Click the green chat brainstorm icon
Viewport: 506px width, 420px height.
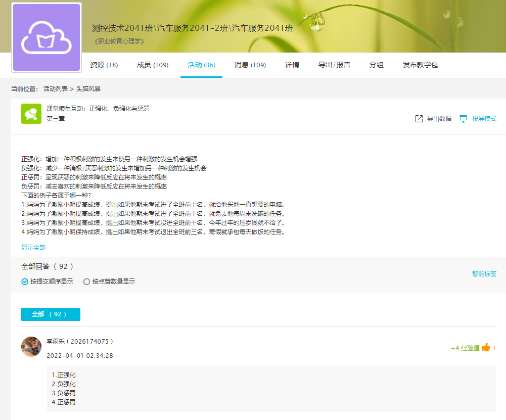click(31, 114)
